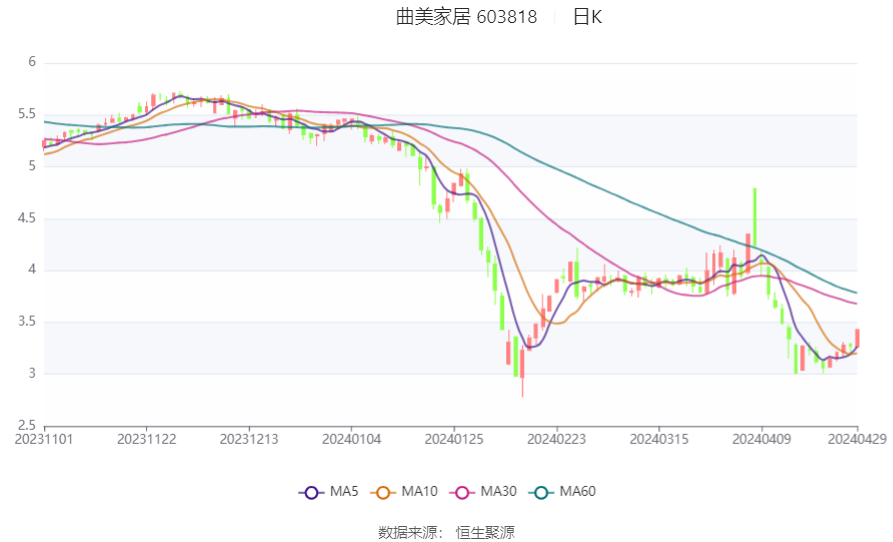The height and width of the screenshot is (542, 893).
Task: Click the tall green candlestick spike near 4.8
Action: tap(755, 216)
